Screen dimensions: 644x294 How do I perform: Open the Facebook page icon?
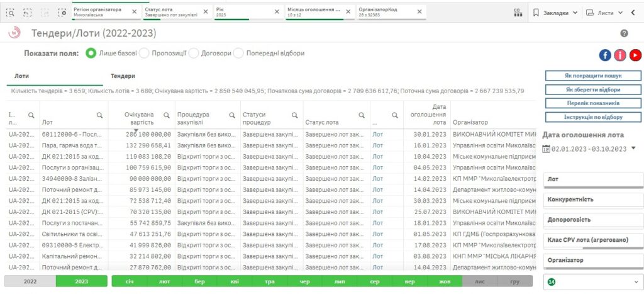coord(605,55)
